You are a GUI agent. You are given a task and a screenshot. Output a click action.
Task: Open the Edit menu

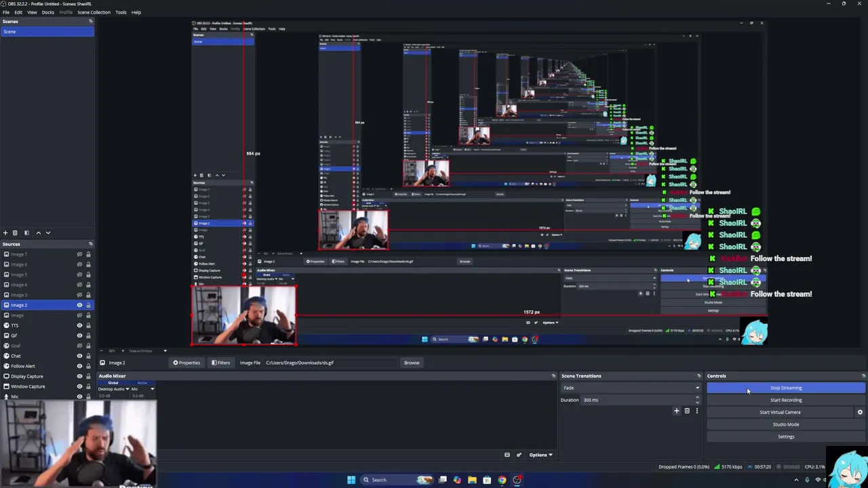(18, 12)
